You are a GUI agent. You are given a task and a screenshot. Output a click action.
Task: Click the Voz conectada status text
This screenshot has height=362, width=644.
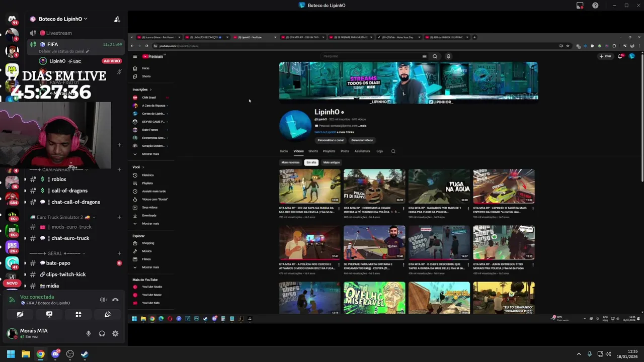[37, 297]
